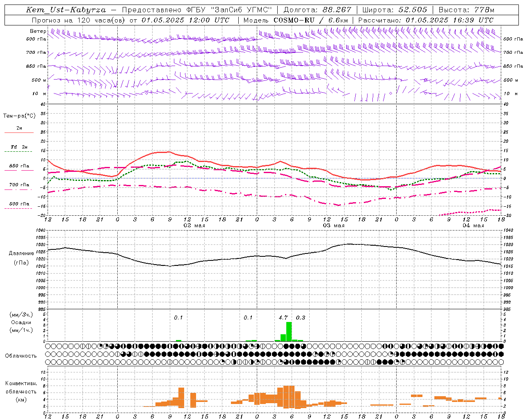The height and width of the screenshot is (420, 525).
Task: Click the Давление pressure panel label
Action: [x=21, y=253]
